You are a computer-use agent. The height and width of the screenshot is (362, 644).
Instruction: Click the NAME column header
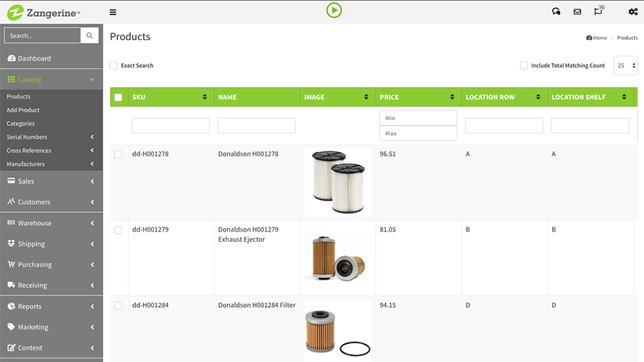(x=227, y=97)
